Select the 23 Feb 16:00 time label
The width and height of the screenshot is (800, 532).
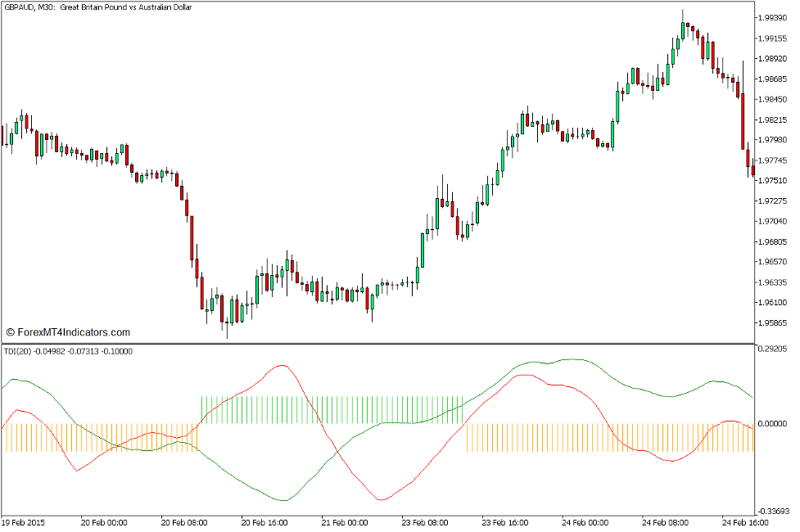coord(504,521)
